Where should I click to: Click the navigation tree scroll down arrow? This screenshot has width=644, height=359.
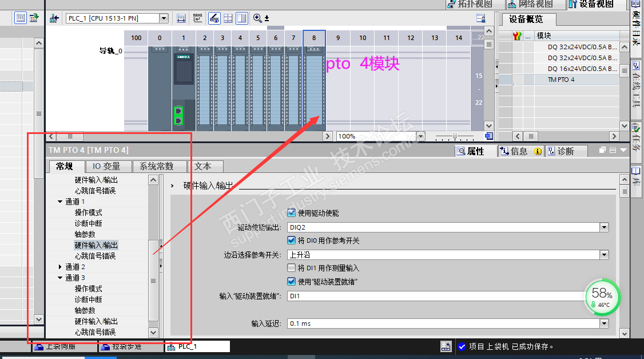(153, 332)
